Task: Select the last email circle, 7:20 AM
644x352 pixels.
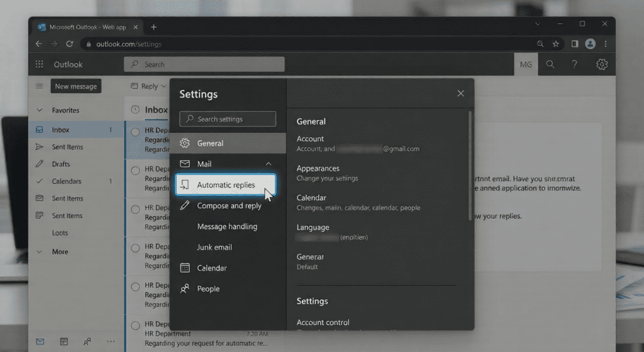Action: tap(135, 326)
